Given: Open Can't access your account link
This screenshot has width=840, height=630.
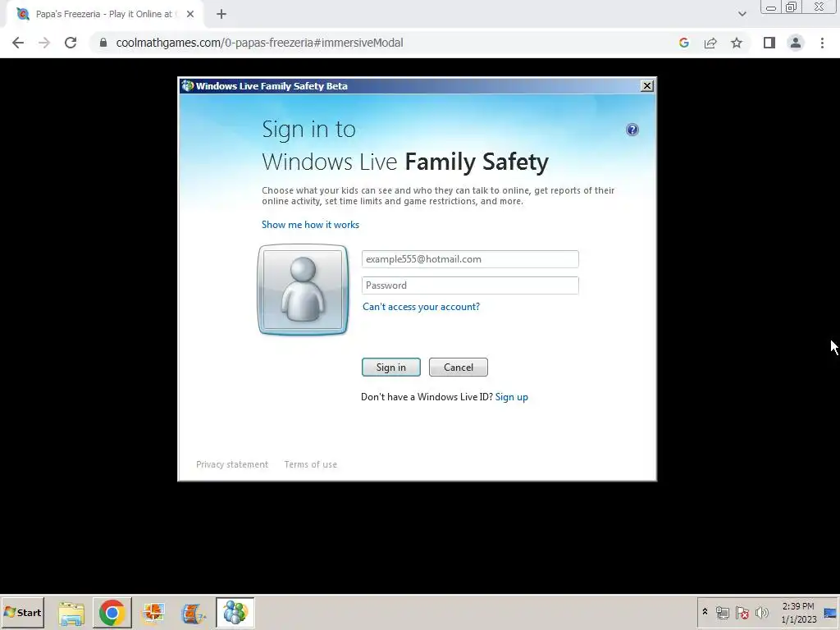Looking at the screenshot, I should [421, 307].
